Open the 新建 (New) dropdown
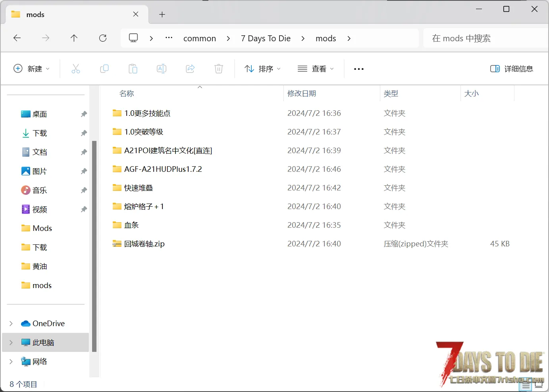This screenshot has width=549, height=392. pyautogui.click(x=32, y=69)
